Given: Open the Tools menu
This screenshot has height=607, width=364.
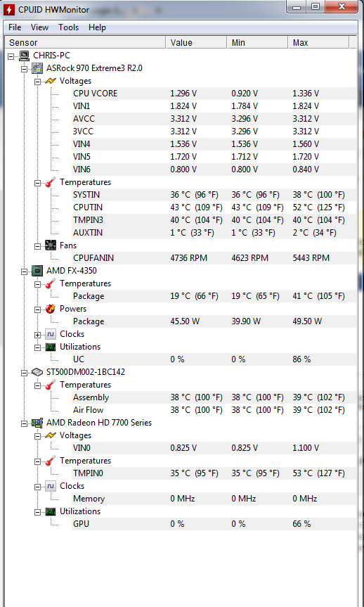Looking at the screenshot, I should 68,27.
